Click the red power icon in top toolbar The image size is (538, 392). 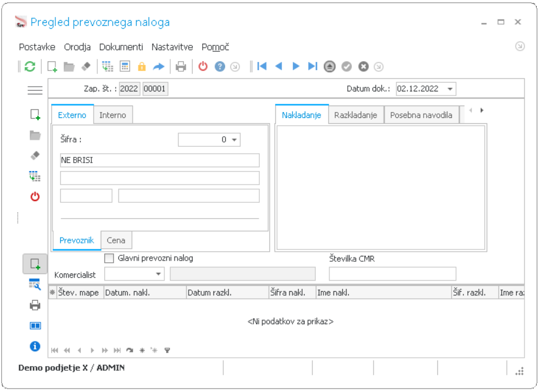tap(203, 66)
